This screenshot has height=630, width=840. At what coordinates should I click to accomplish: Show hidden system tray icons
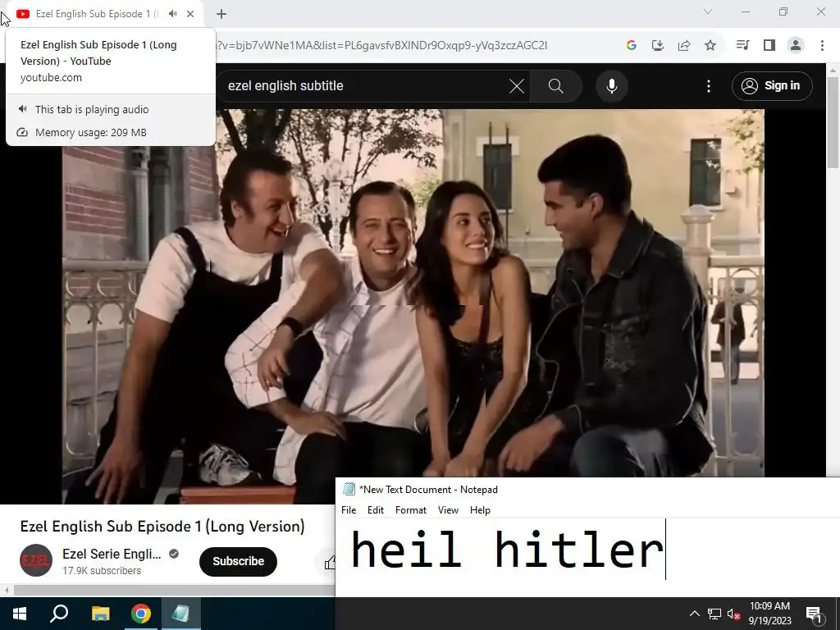[x=694, y=614]
